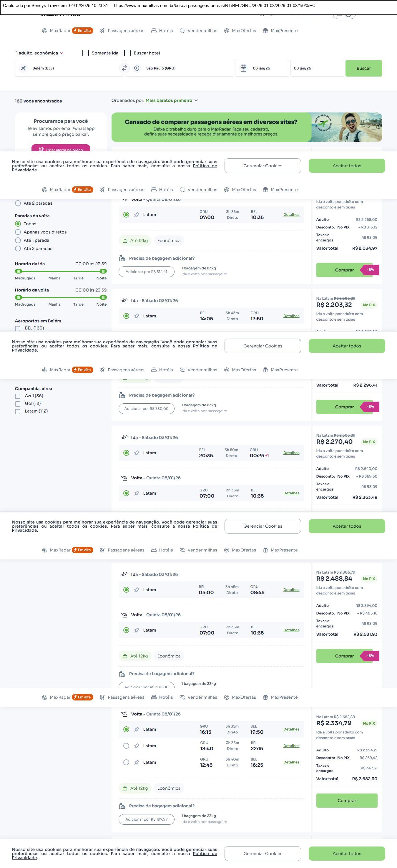This screenshot has height=868, width=397.
Task: Click the landing plane icon beside 'Volta - Quinta 08/01/26' above the 16:15 flight
Action: click(124, 714)
